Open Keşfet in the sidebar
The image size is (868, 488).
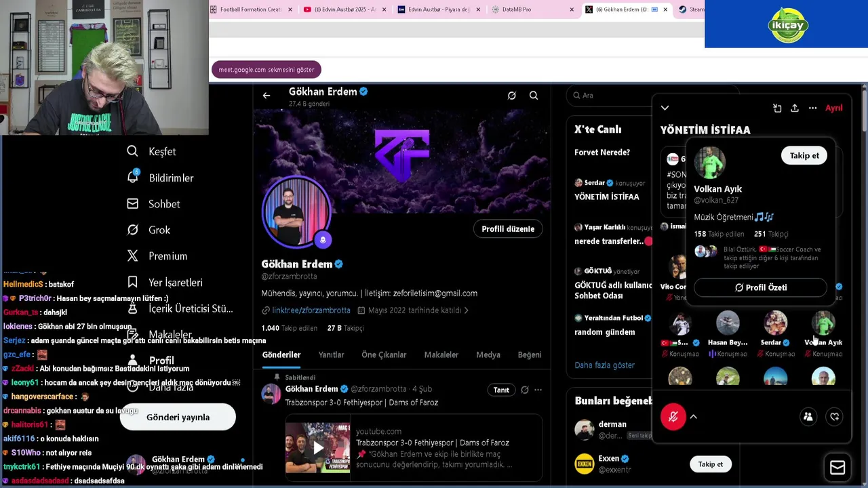click(x=152, y=151)
